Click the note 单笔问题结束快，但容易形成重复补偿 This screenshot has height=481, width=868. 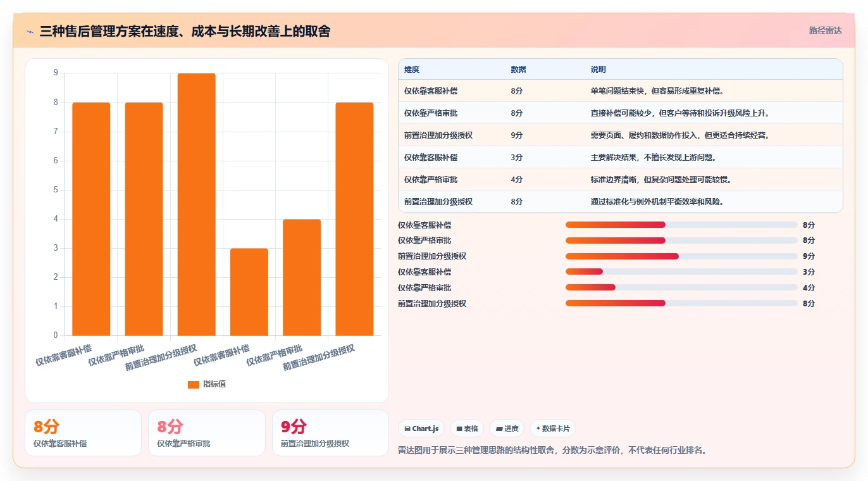[657, 91]
